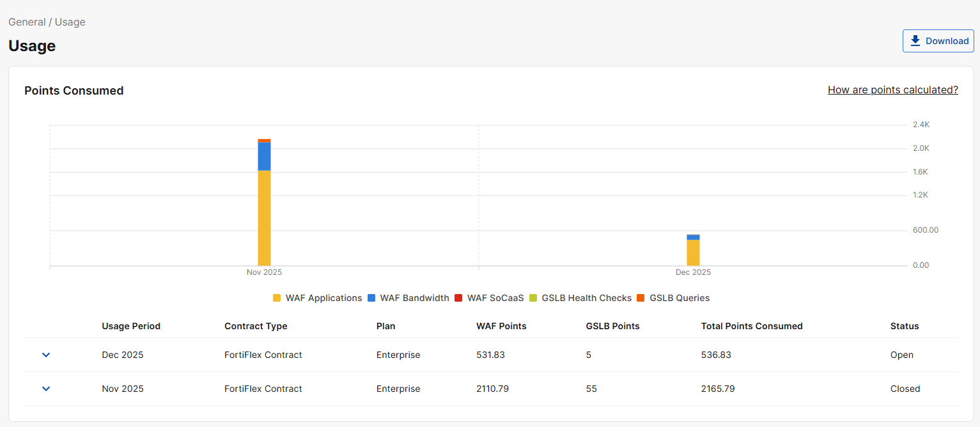Expand the Dec 2025 usage row

point(46,355)
